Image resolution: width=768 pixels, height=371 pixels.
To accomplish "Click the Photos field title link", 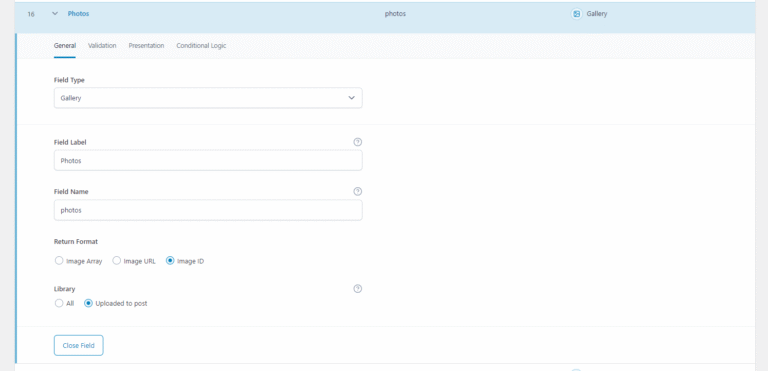I will 78,14.
